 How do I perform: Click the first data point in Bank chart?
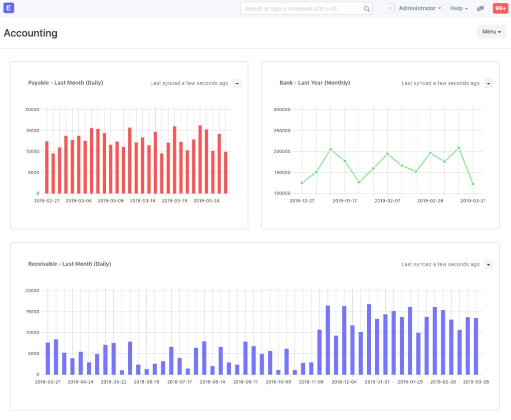[x=302, y=183]
